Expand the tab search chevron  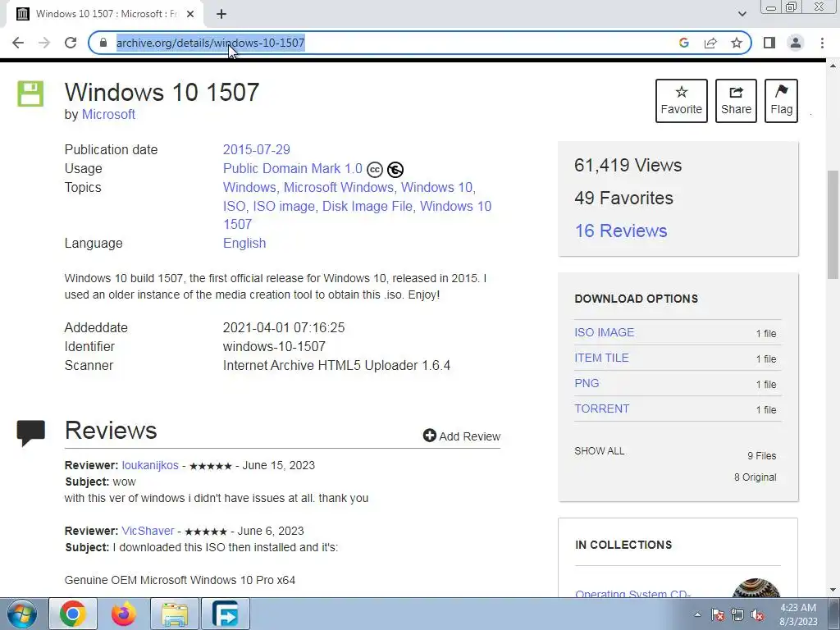point(742,14)
